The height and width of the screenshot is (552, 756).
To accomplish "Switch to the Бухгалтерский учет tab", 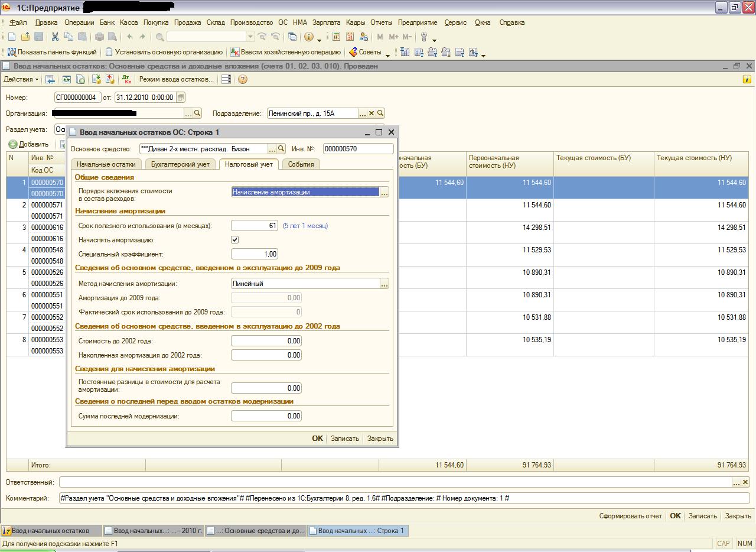I will point(180,164).
